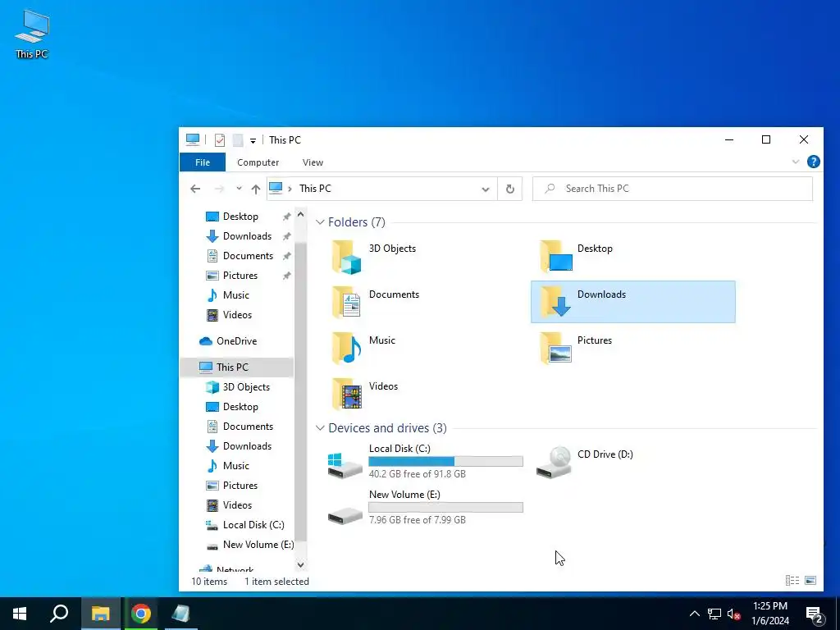Collapse the Devices and drives (3) group
This screenshot has height=630, width=840.
click(320, 428)
